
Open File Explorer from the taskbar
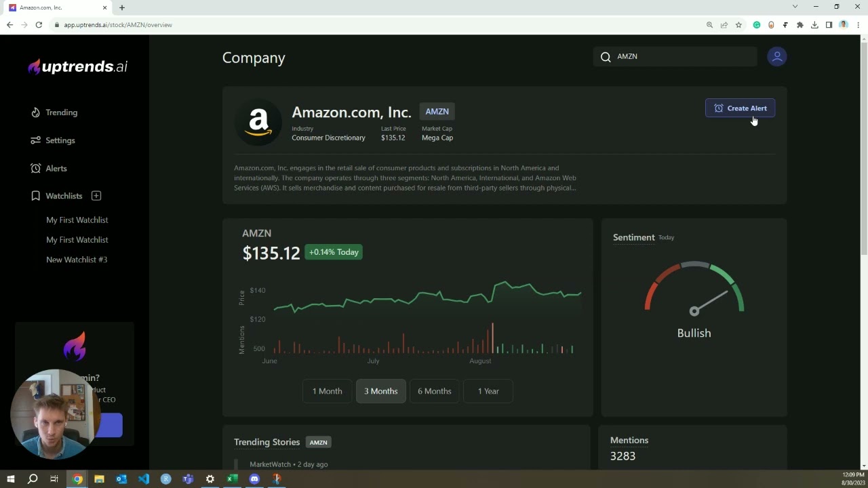tap(99, 479)
